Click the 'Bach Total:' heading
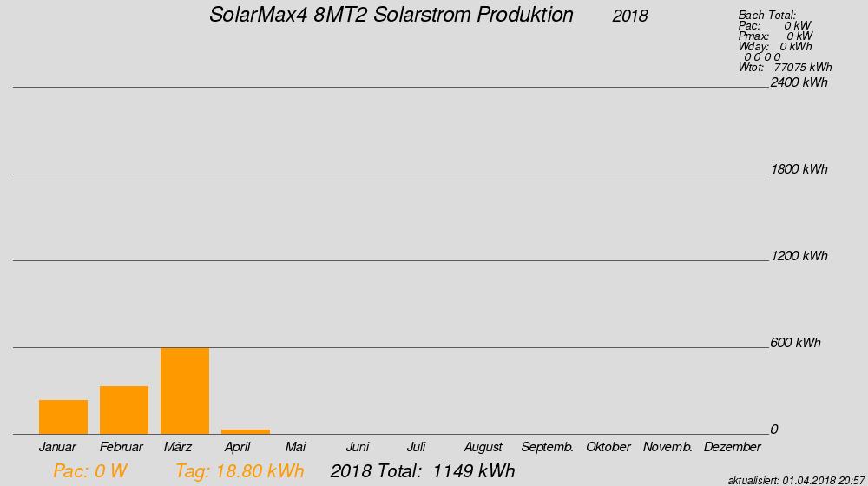Image resolution: width=868 pixels, height=486 pixels. click(x=766, y=16)
